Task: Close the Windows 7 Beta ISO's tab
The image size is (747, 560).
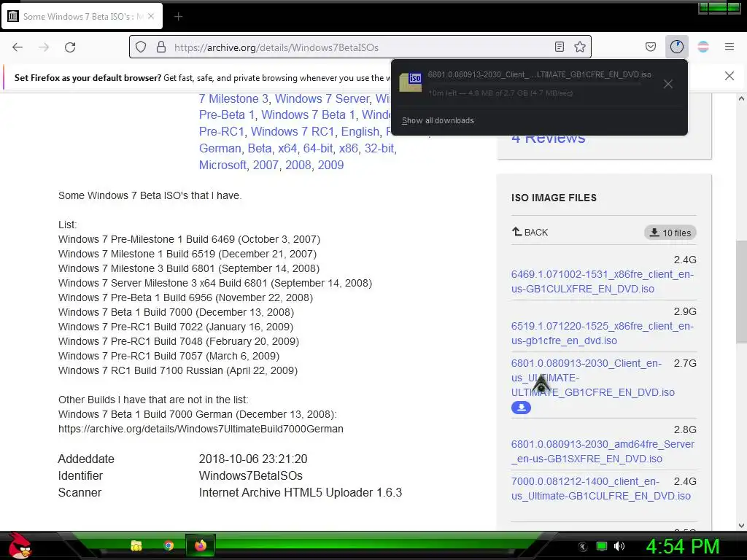Action: [151, 16]
